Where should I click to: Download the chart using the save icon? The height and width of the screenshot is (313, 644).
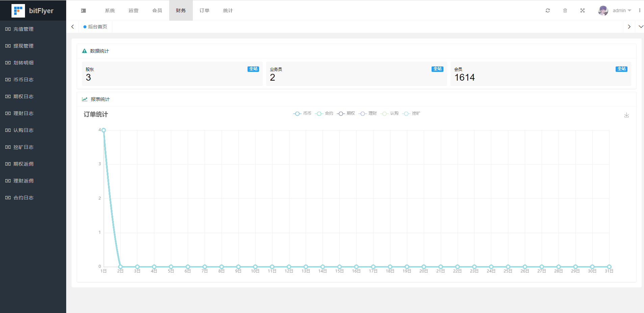626,115
